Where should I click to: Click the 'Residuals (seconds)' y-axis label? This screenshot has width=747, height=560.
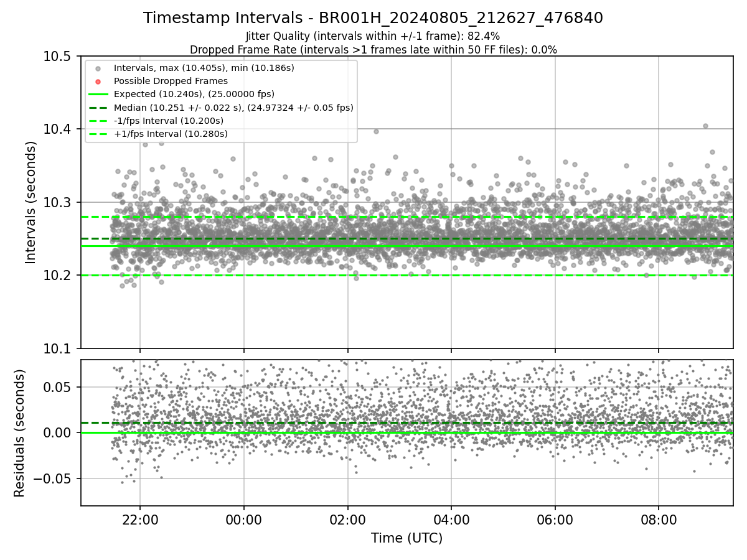pos(19,433)
